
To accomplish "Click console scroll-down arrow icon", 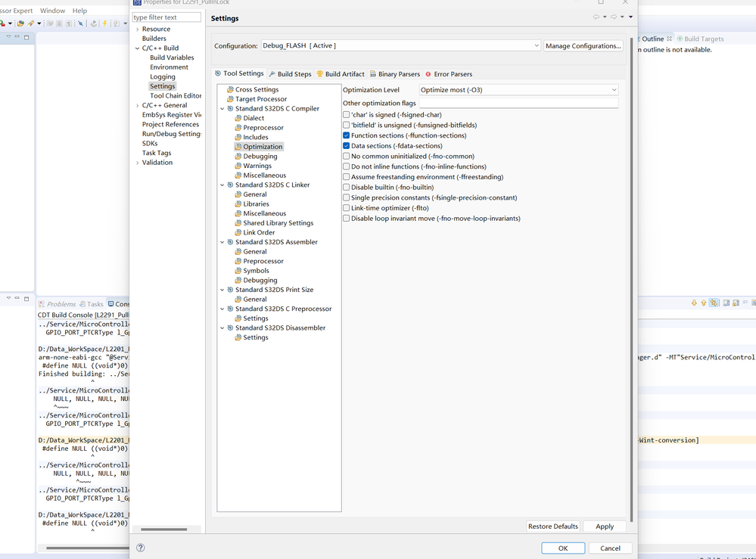I will coord(694,303).
